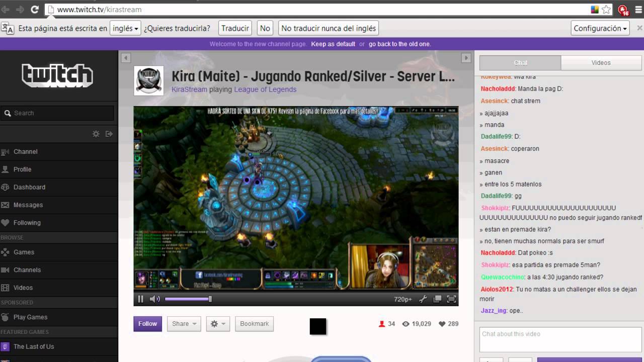The width and height of the screenshot is (644, 362).
Task: Switch to the Videos tab
Action: pos(601,63)
